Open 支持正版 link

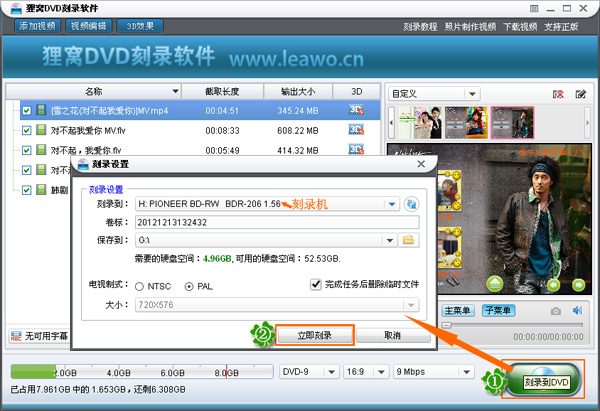561,27
